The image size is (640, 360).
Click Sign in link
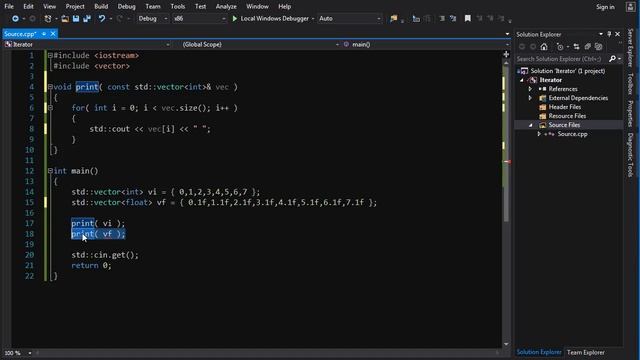point(605,7)
